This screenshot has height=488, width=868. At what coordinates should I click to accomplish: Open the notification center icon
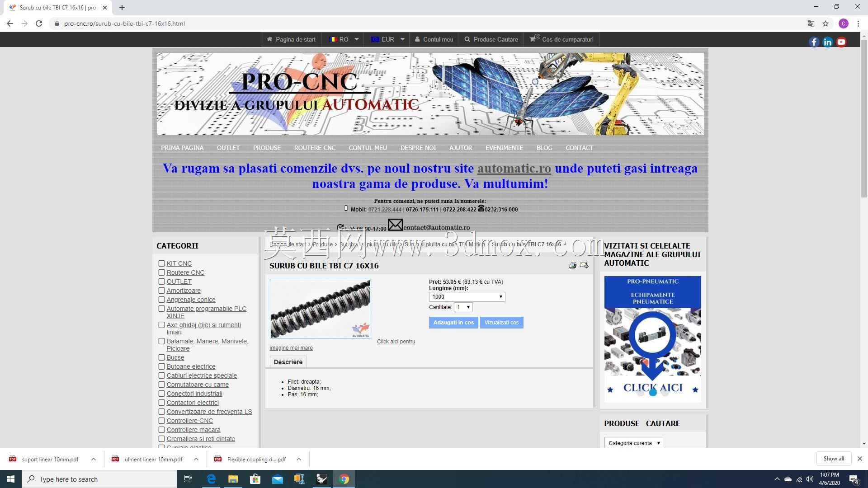[x=854, y=479]
